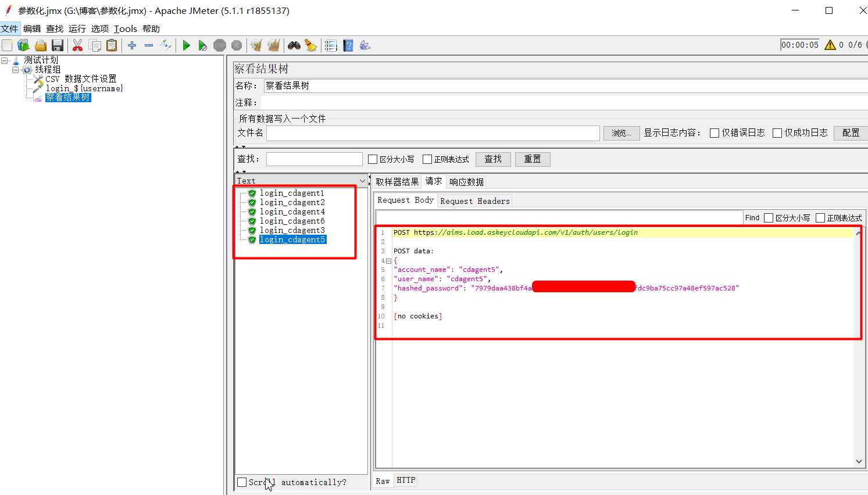This screenshot has height=495, width=868.
Task: Select the HTTP view tab
Action: click(x=406, y=480)
